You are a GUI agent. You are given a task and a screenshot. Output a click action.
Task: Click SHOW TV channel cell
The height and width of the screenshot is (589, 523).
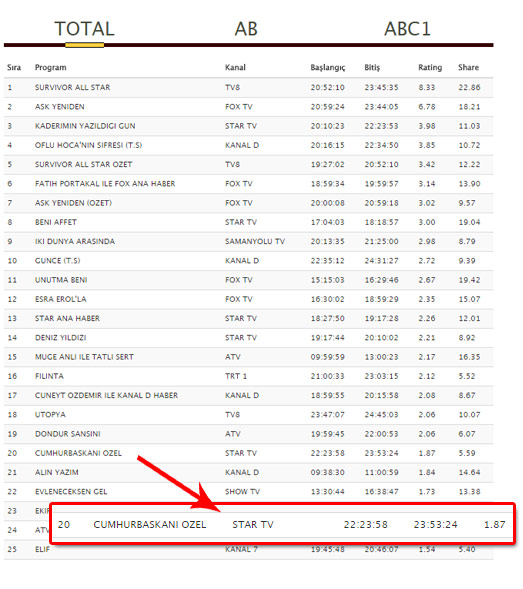pyautogui.click(x=242, y=492)
